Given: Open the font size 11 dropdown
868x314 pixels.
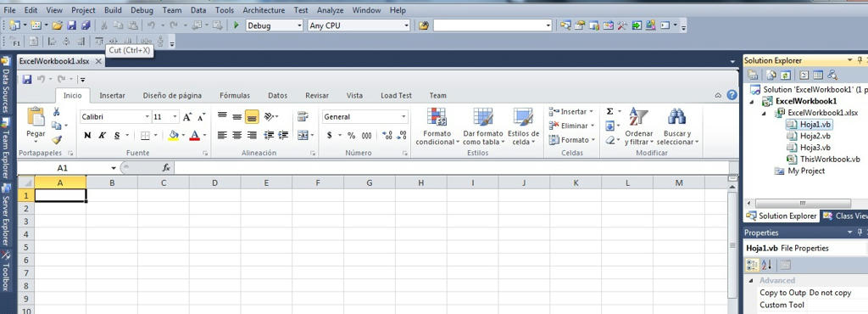Looking at the screenshot, I should pos(175,117).
